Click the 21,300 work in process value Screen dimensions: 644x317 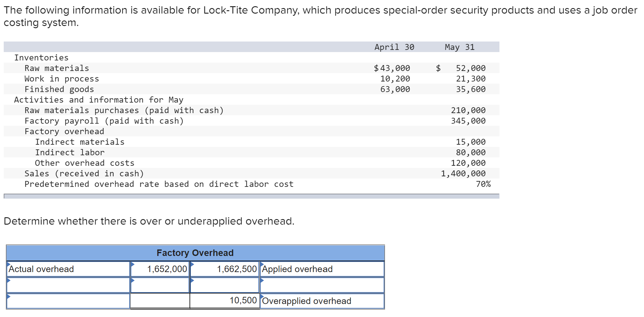click(471, 79)
